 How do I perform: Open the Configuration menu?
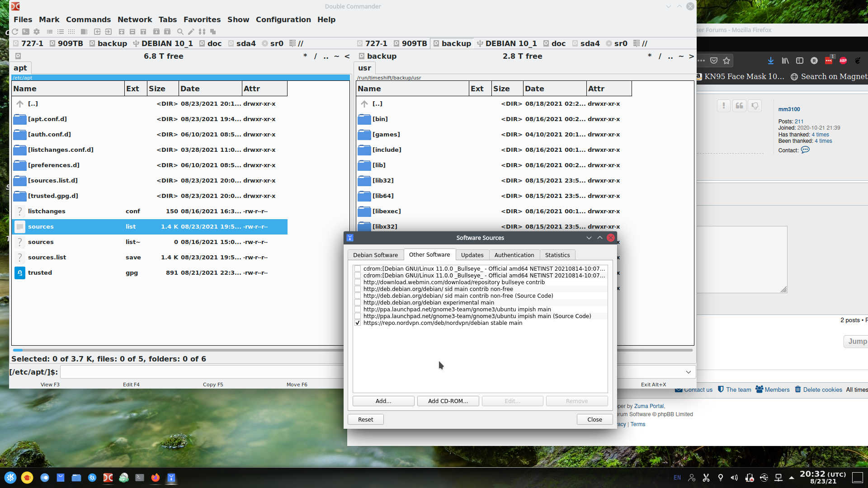[283, 19]
